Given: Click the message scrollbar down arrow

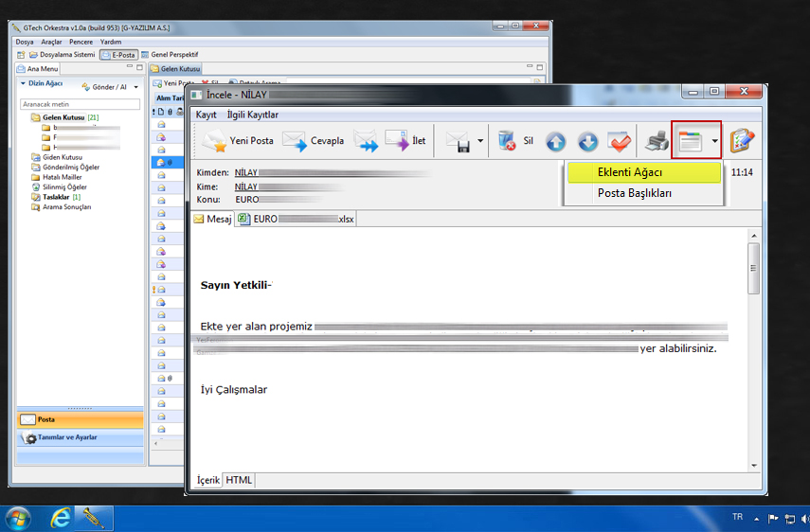Looking at the screenshot, I should pyautogui.click(x=754, y=466).
